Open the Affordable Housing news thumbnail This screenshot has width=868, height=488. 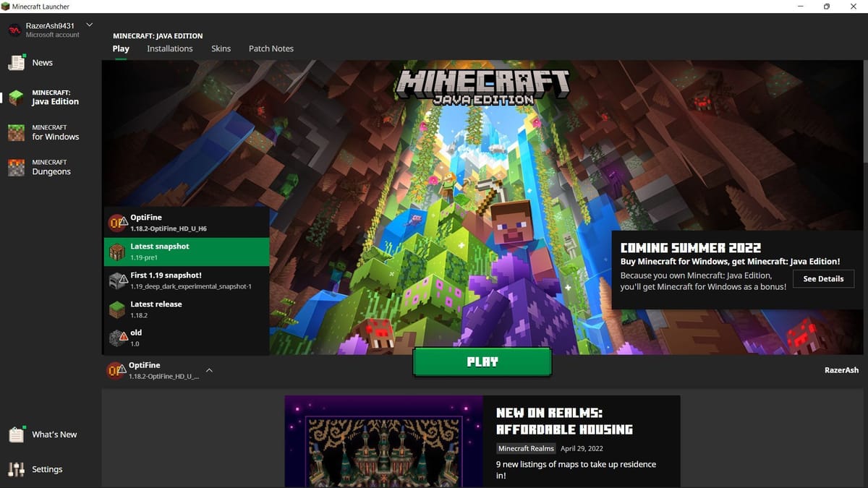382,441
